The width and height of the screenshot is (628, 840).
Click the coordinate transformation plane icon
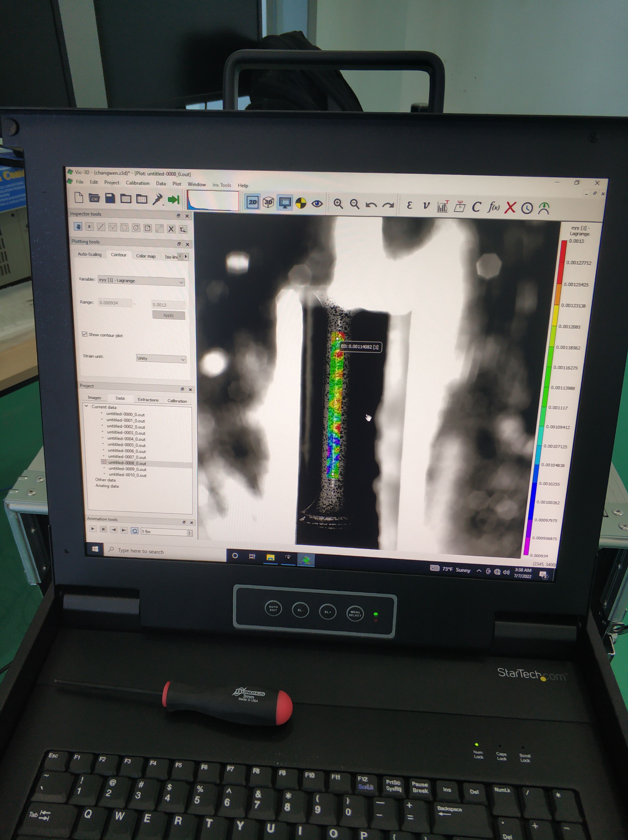(x=460, y=207)
